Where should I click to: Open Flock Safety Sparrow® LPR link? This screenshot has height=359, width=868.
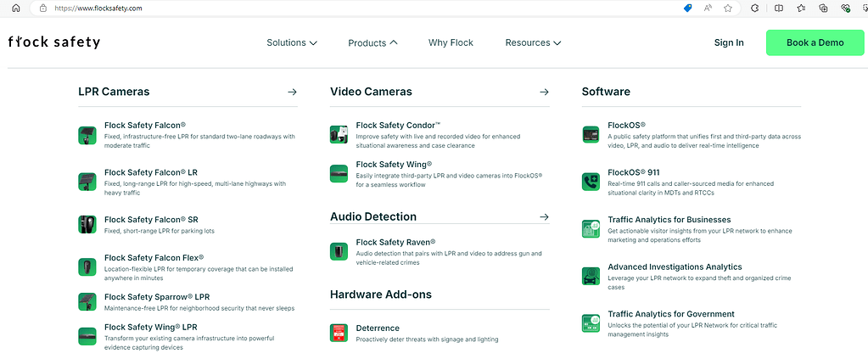[157, 297]
